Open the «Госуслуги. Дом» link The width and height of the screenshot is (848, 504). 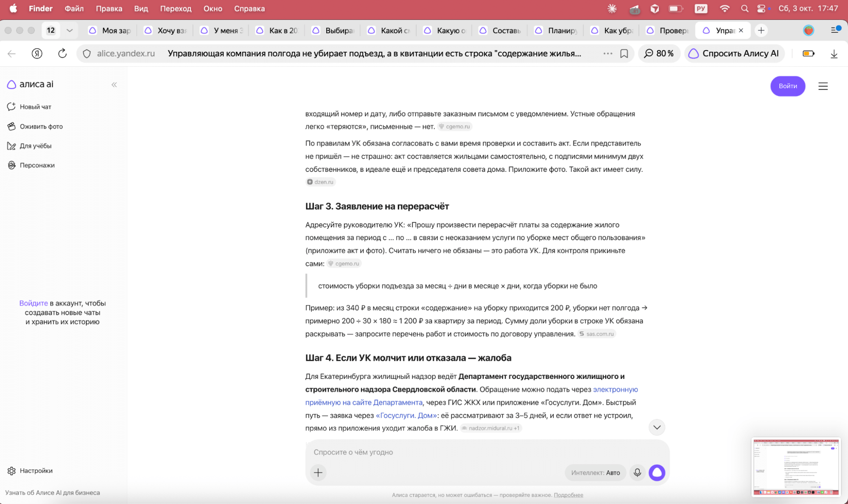point(406,415)
